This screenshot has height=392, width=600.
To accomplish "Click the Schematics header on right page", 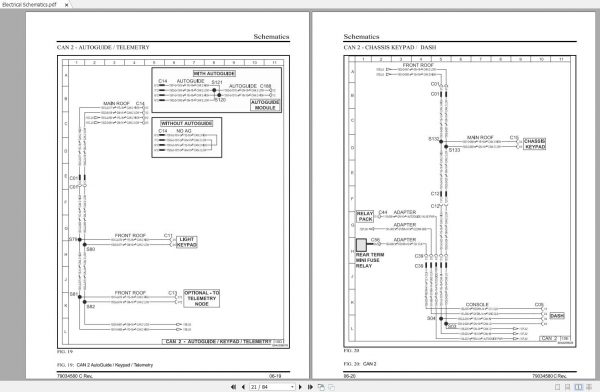I will coord(361,37).
